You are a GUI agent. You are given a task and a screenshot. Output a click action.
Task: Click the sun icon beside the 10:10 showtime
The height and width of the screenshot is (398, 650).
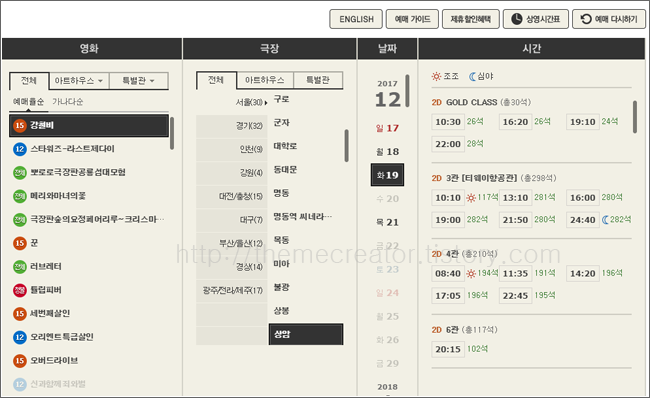471,198
